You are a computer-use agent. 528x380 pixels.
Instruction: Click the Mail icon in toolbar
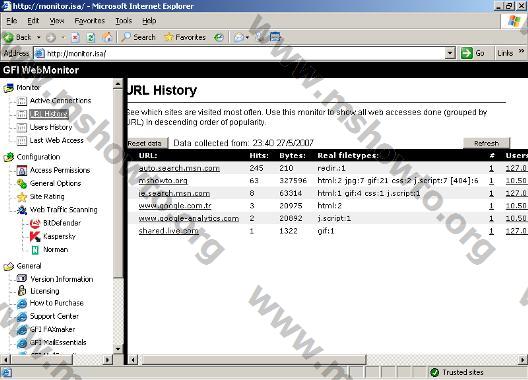point(238,37)
